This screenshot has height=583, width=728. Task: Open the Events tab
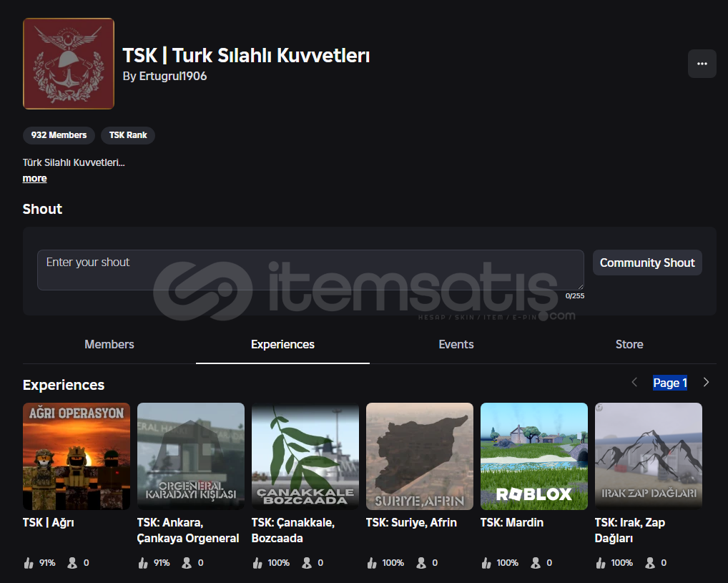456,344
